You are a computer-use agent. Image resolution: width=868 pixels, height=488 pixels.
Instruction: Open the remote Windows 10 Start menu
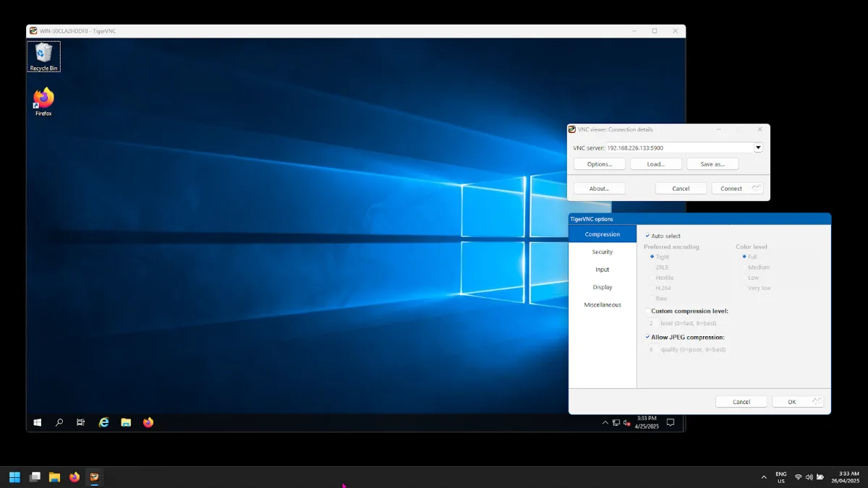pos(38,422)
